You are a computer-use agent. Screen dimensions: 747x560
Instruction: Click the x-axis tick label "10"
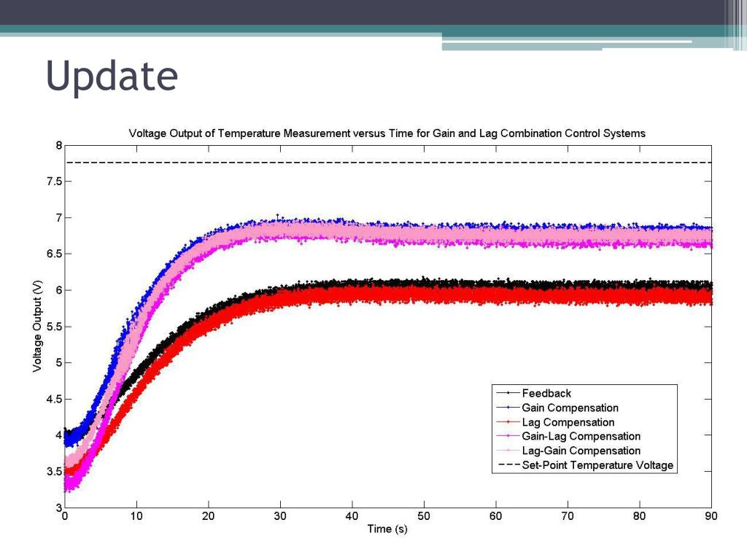pyautogui.click(x=136, y=516)
